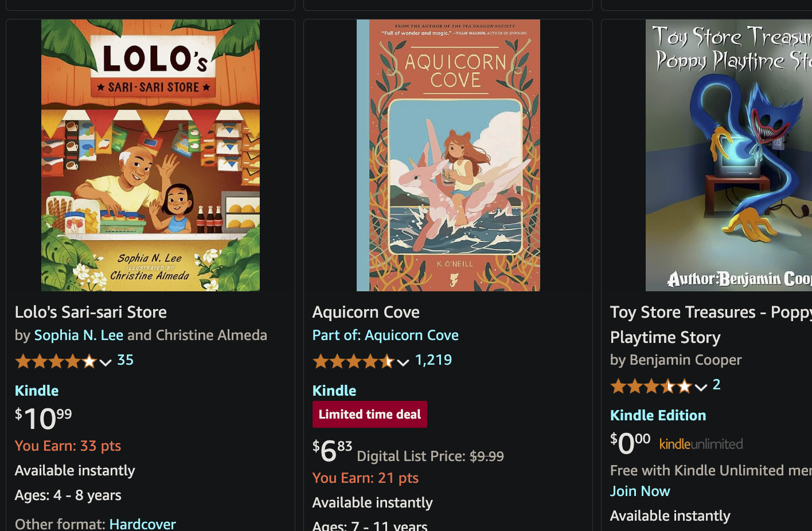The height and width of the screenshot is (531, 812).
Task: View the 2 ratings for Toy Store Treasures
Action: pyautogui.click(x=716, y=384)
